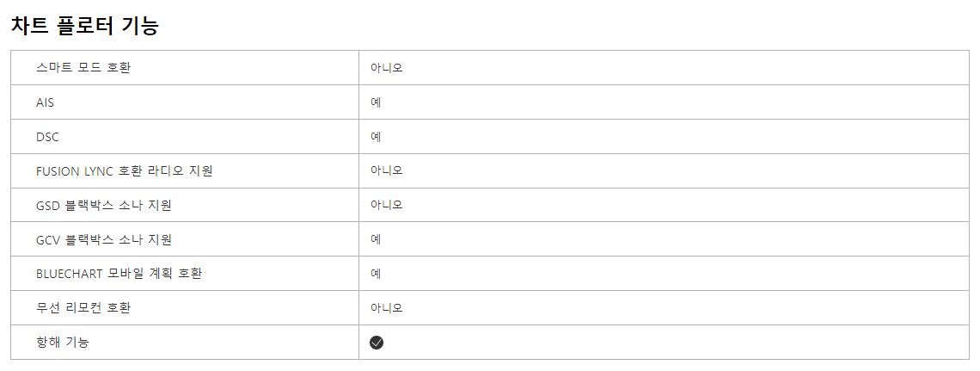Click GCV 블랙박스 소나 지원 label
The image size is (980, 371).
click(x=104, y=240)
